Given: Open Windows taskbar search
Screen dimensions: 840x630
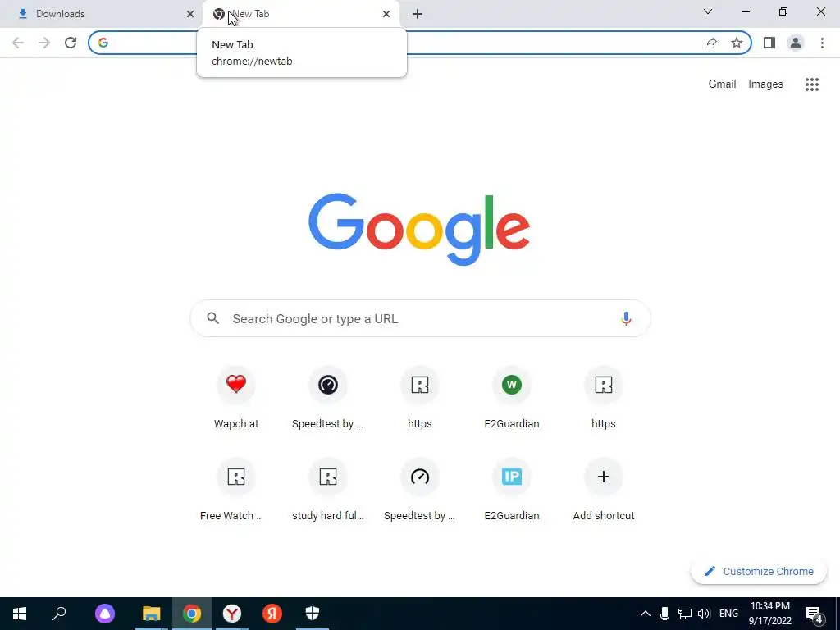Looking at the screenshot, I should tap(59, 614).
